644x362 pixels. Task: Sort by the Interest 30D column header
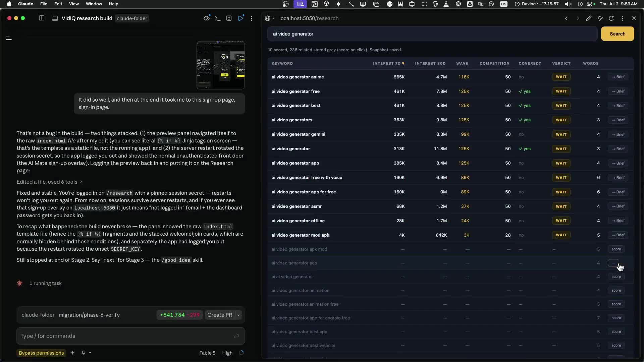click(x=430, y=63)
